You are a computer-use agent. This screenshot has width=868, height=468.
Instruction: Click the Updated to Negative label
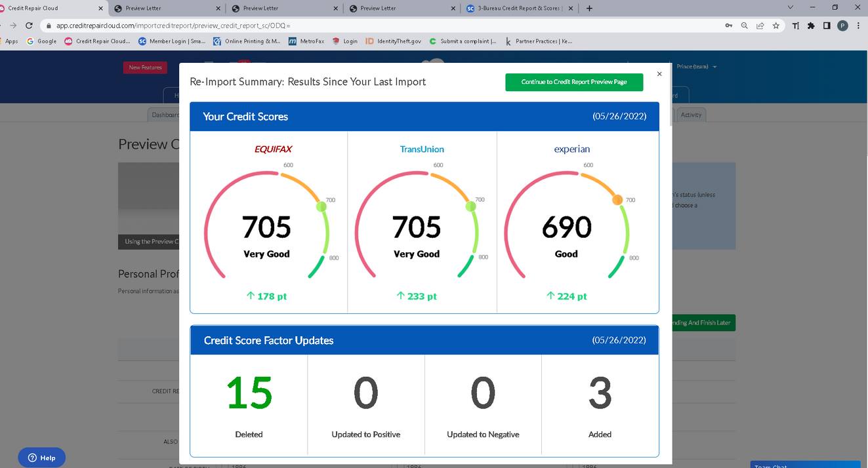483,435
